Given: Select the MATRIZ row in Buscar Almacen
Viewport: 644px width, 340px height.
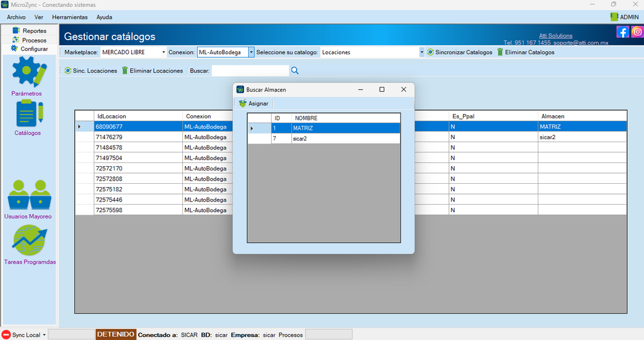Looking at the screenshot, I should (x=324, y=128).
